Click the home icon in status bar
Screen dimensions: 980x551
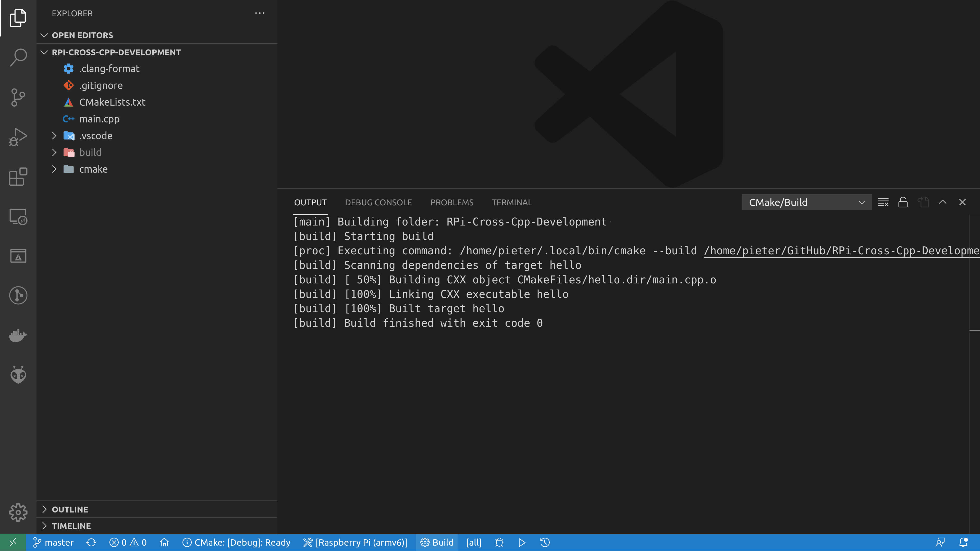point(164,542)
